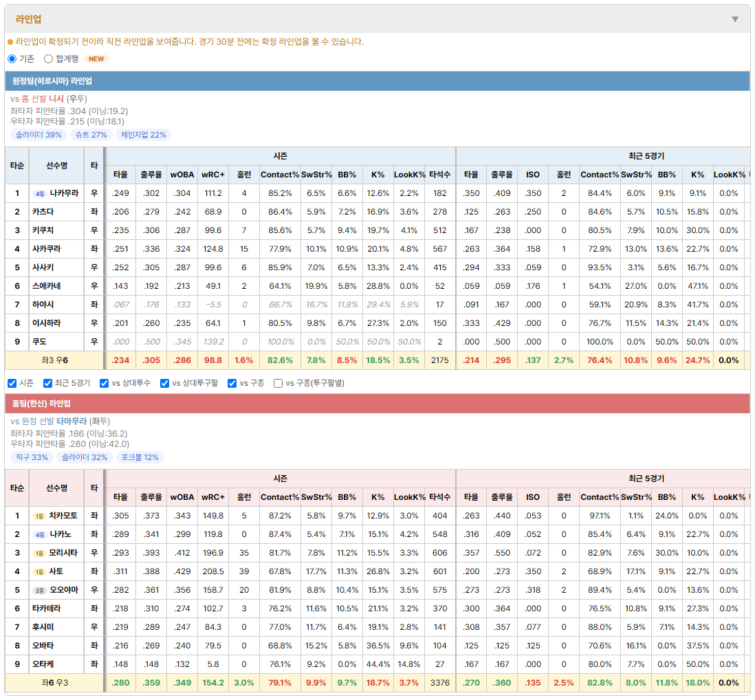Screen dimensions: 755x700
Task: Click the 슬라이더 32% pitch tag
Action: (x=85, y=457)
